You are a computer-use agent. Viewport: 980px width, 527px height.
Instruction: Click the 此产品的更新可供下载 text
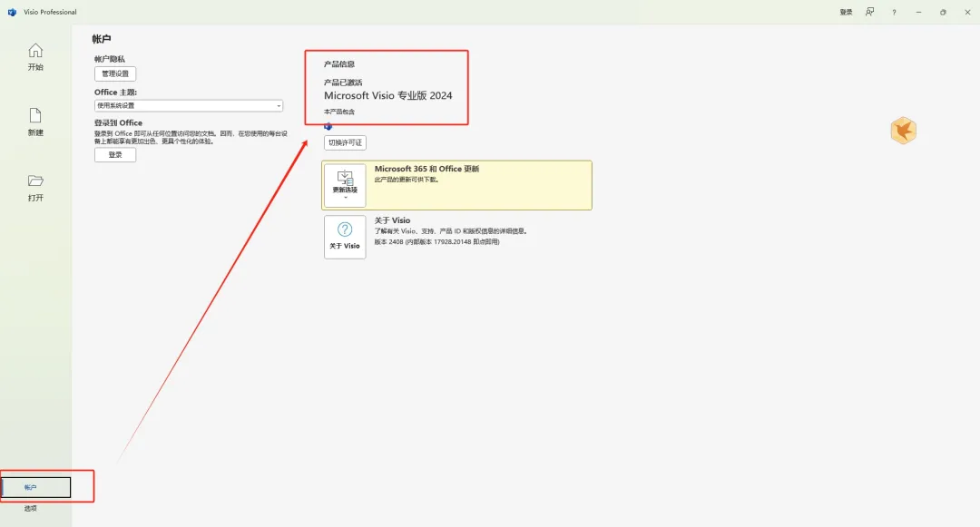pyautogui.click(x=407, y=180)
